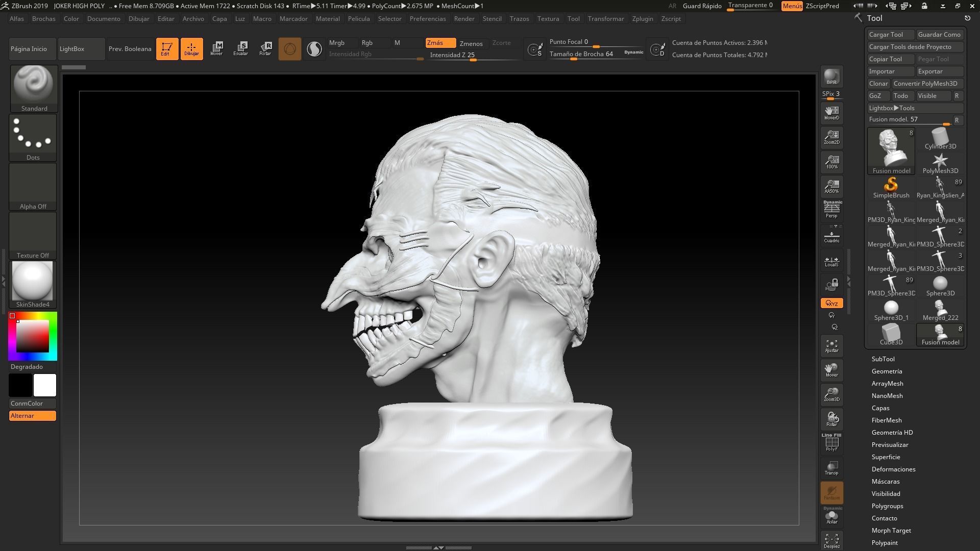The width and height of the screenshot is (980, 551).
Task: Expand the ArrayMesh subpalette
Action: click(x=887, y=384)
